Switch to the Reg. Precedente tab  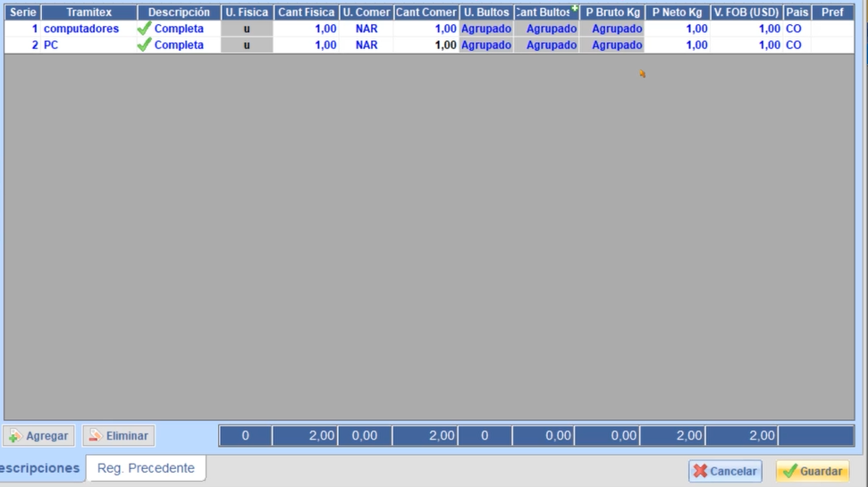(146, 468)
